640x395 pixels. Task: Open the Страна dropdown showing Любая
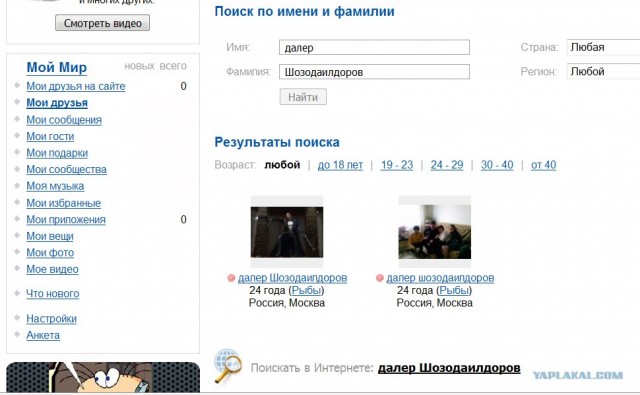click(x=603, y=47)
